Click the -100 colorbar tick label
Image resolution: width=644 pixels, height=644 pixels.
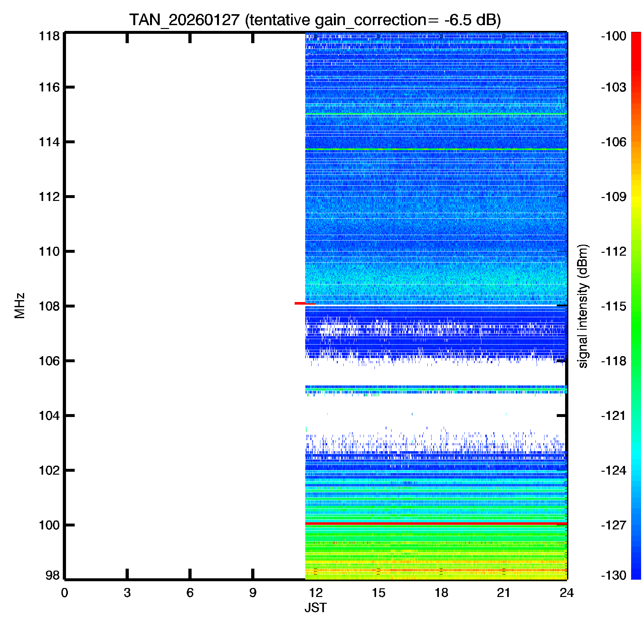613,36
